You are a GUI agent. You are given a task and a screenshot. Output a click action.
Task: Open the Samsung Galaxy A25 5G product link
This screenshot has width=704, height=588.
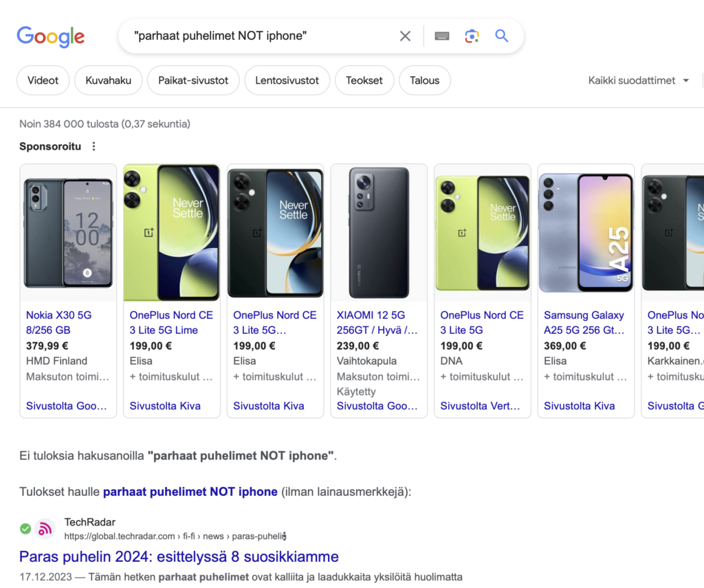point(584,322)
